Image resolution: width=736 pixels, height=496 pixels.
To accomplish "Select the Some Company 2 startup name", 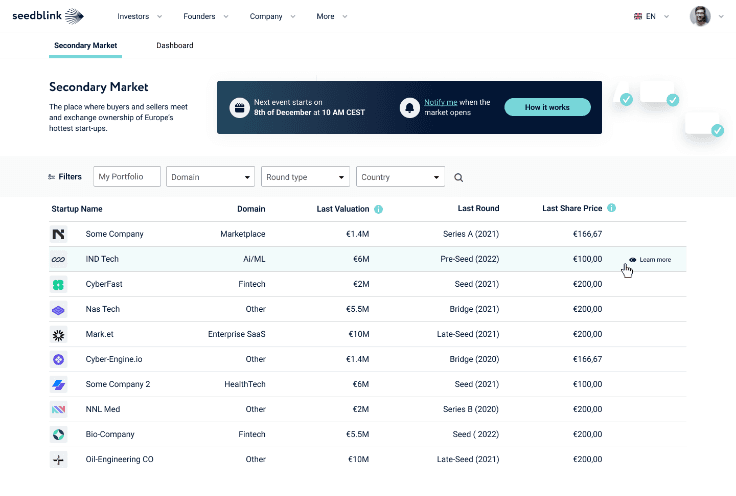I will click(118, 384).
